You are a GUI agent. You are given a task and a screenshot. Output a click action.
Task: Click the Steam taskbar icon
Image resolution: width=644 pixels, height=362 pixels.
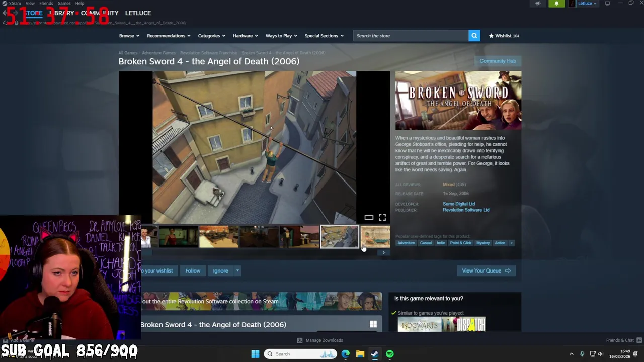[375, 354]
